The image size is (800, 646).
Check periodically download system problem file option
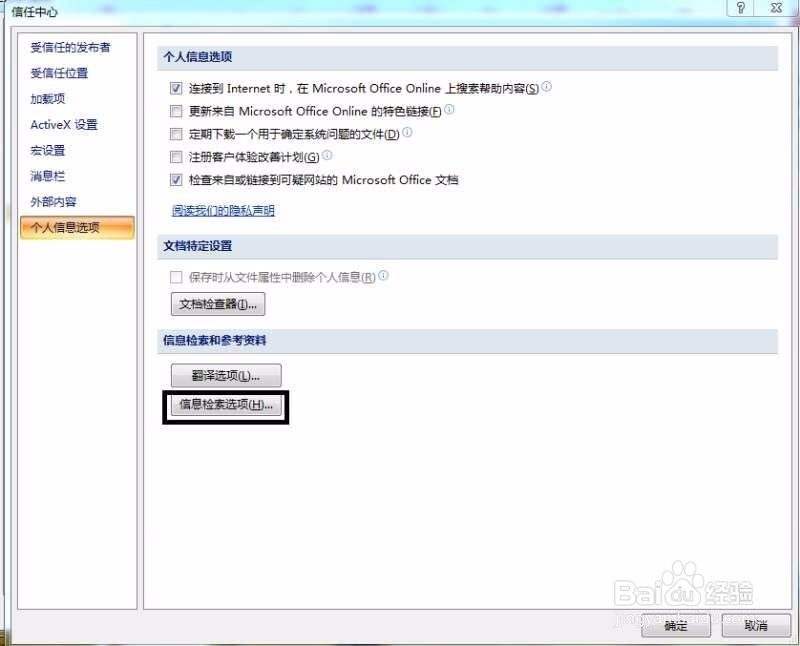click(x=176, y=134)
